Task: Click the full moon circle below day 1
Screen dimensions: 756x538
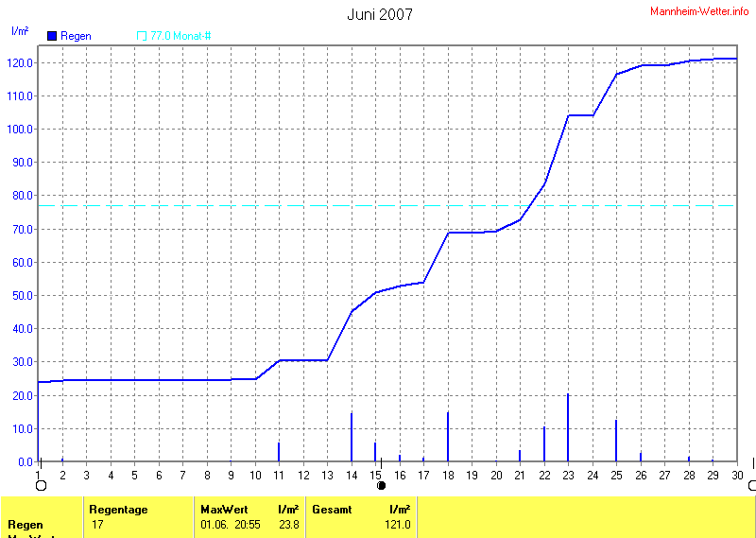Action: click(x=41, y=486)
